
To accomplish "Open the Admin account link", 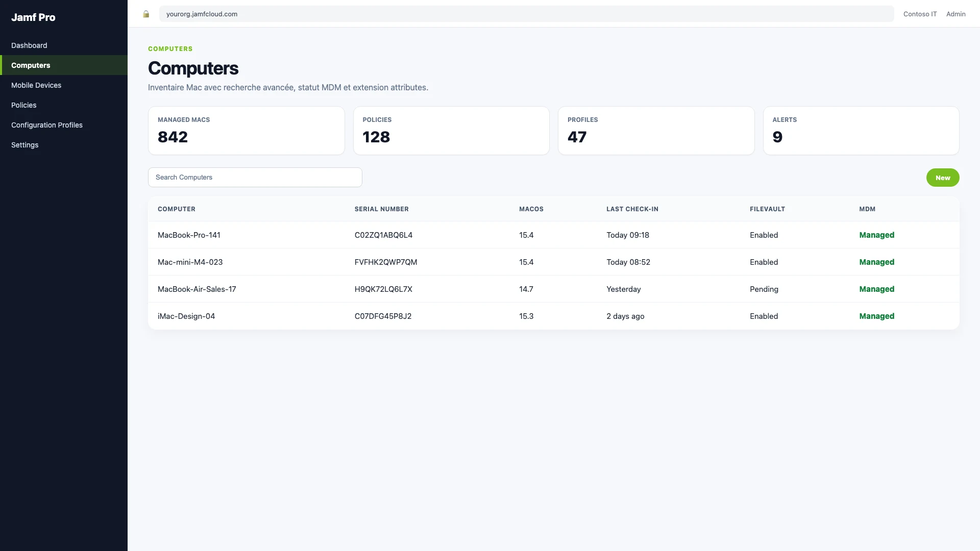I will [955, 14].
